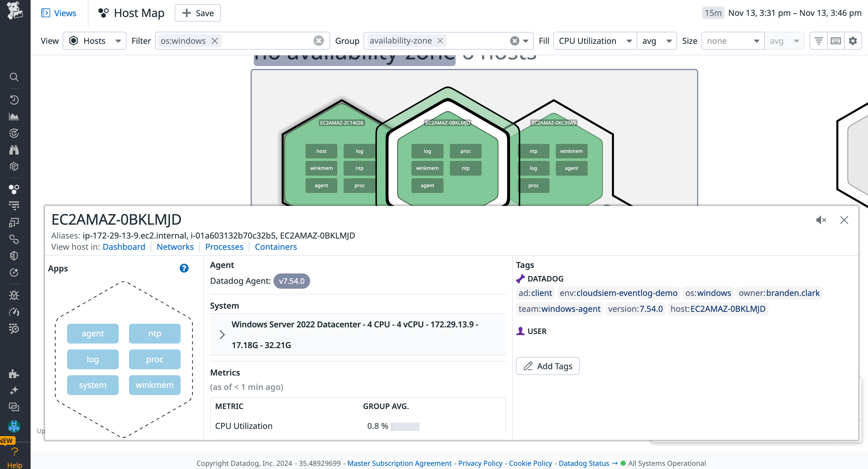Open the Containers view for EC2AMAZ-0BKLMJD

click(276, 247)
